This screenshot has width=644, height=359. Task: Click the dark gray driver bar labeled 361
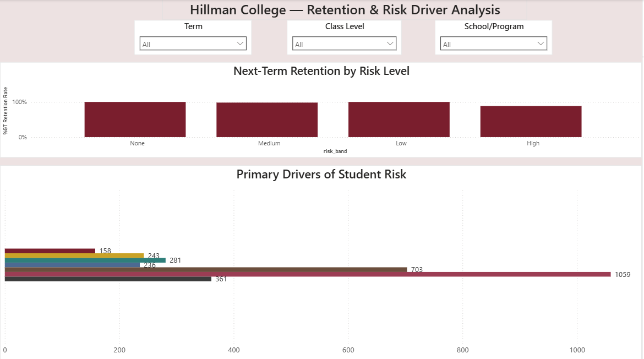coord(105,279)
